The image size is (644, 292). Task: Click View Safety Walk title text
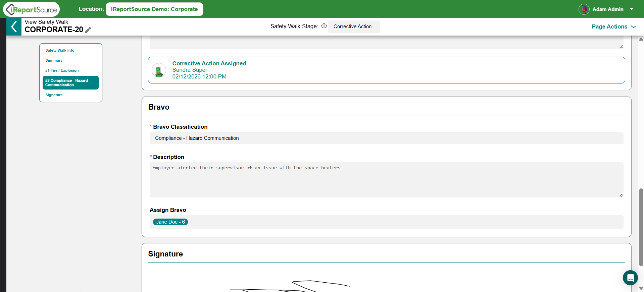point(46,22)
